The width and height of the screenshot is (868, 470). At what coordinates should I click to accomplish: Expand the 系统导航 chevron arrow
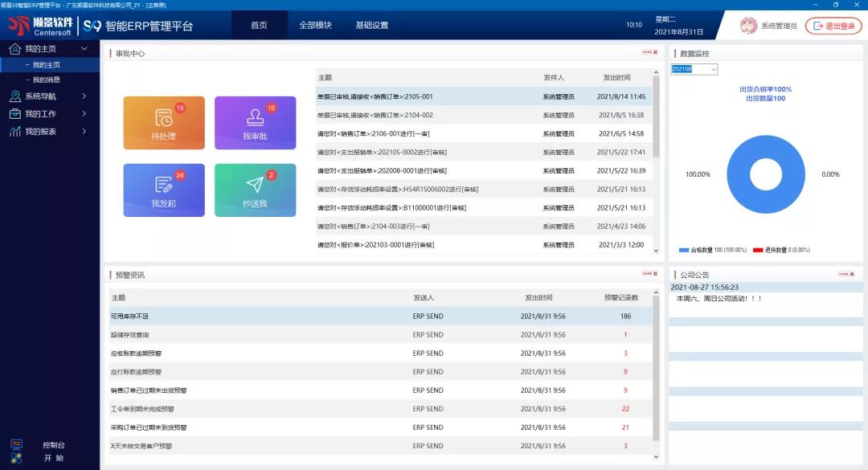coord(84,96)
